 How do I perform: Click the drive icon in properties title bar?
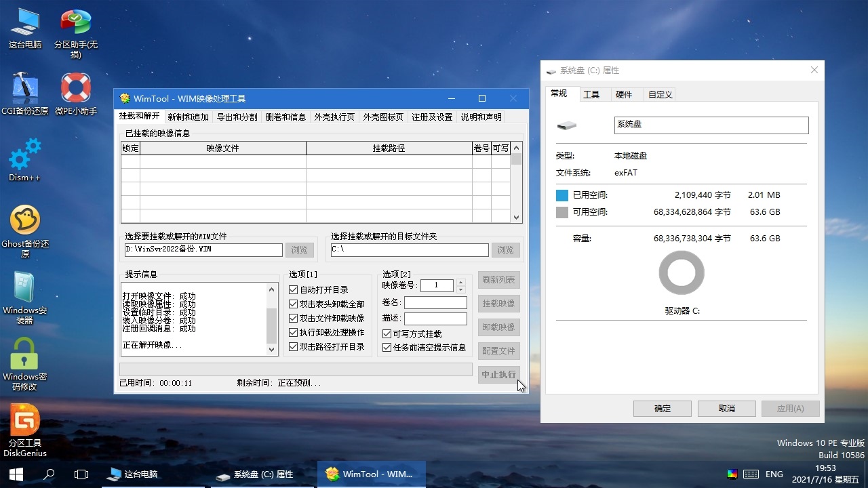pyautogui.click(x=551, y=70)
